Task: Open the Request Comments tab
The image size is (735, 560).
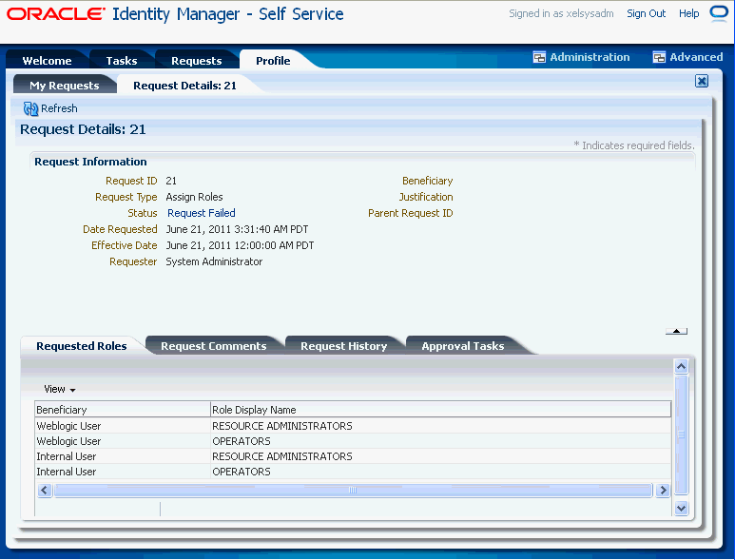Action: click(213, 346)
